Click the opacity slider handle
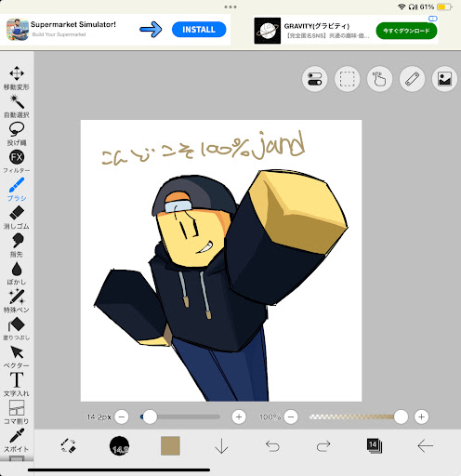The image size is (461, 476). [x=401, y=416]
